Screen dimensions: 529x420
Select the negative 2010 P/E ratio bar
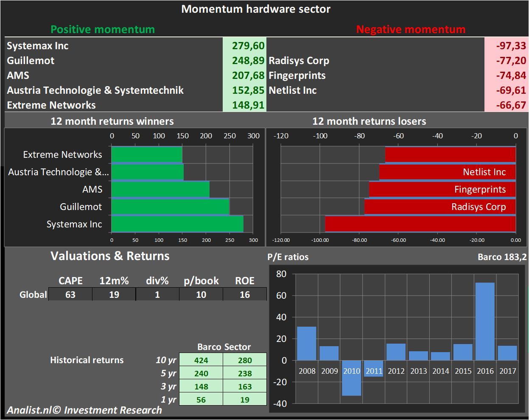pyautogui.click(x=351, y=378)
